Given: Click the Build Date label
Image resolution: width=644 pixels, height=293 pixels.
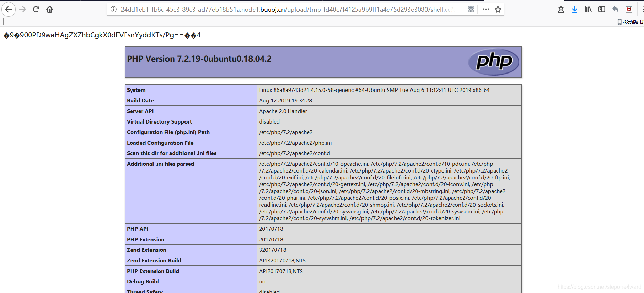Looking at the screenshot, I should point(140,101).
